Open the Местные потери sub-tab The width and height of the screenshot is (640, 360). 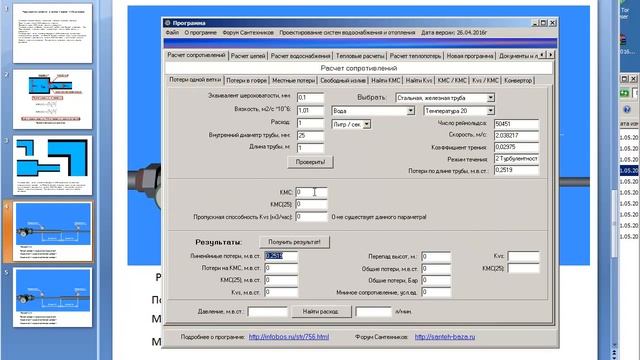pos(293,80)
